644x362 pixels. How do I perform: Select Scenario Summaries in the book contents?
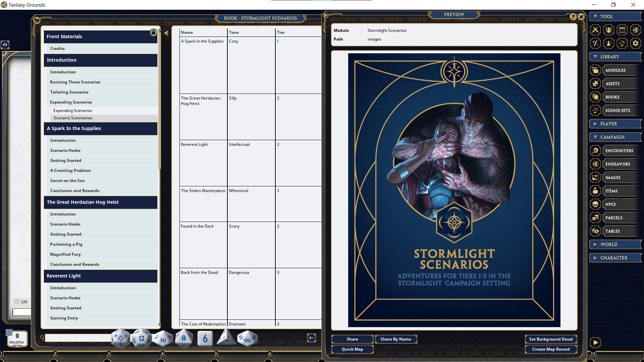tap(73, 118)
